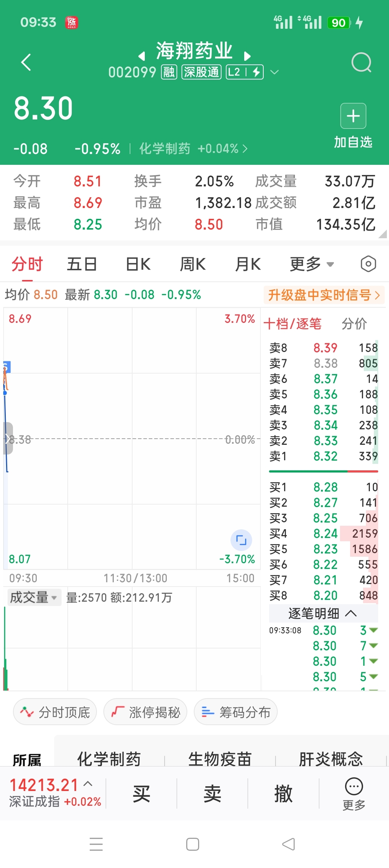Tap the buy/sell ratio bar
This screenshot has height=868, width=389.
point(323,471)
